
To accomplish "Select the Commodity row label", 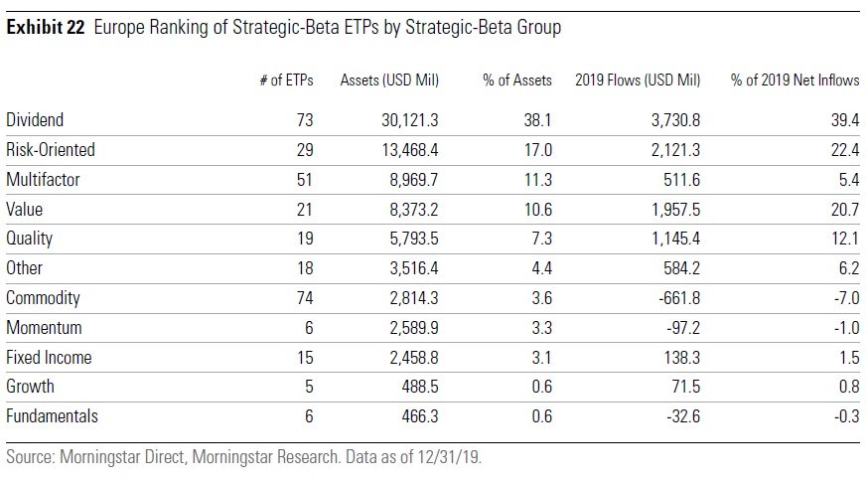I will [x=43, y=298].
